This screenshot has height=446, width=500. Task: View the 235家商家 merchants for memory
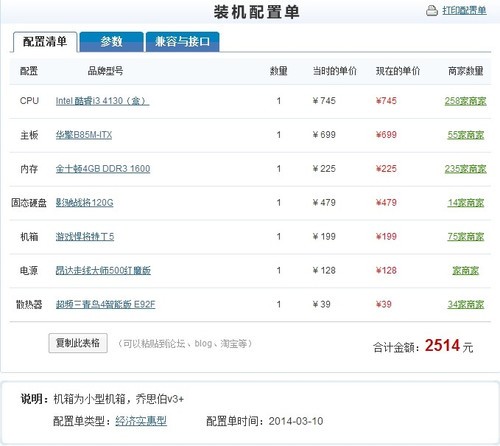tap(465, 169)
